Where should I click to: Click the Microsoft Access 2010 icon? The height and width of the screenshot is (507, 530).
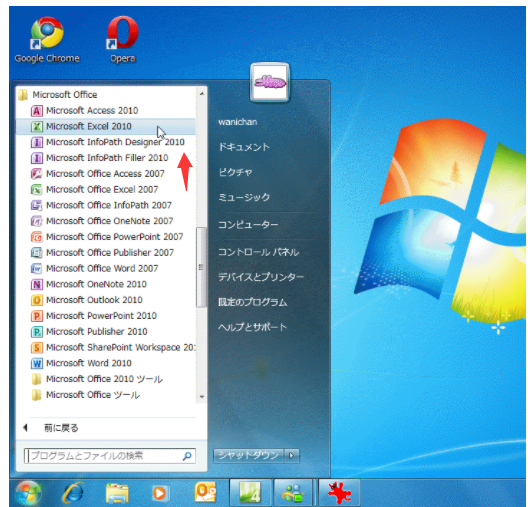[x=37, y=111]
